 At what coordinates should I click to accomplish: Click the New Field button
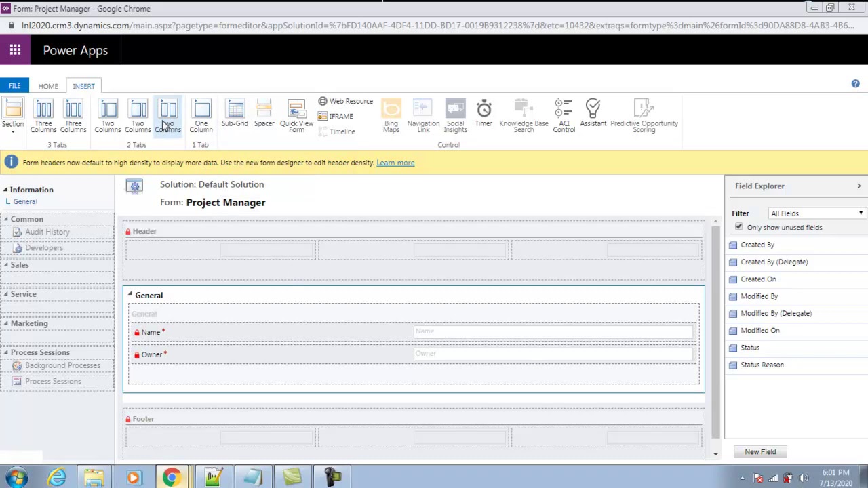[x=760, y=452]
